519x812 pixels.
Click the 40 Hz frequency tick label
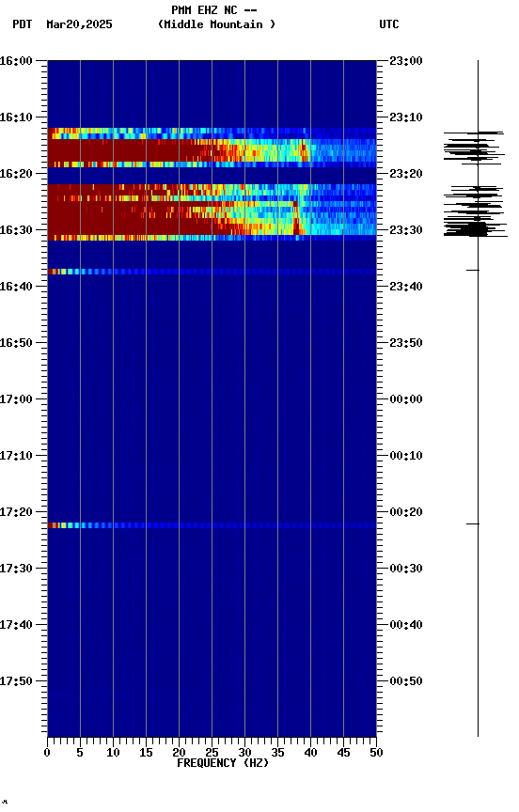point(311,753)
